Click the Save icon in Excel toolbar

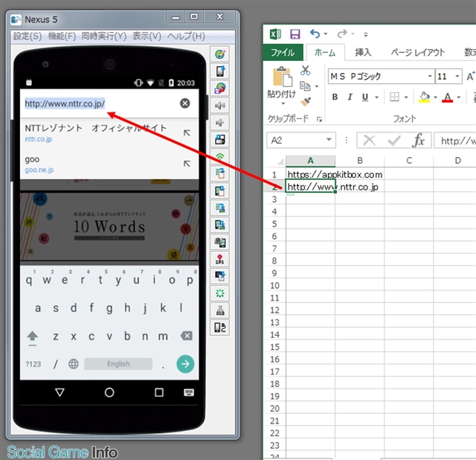tap(295, 34)
